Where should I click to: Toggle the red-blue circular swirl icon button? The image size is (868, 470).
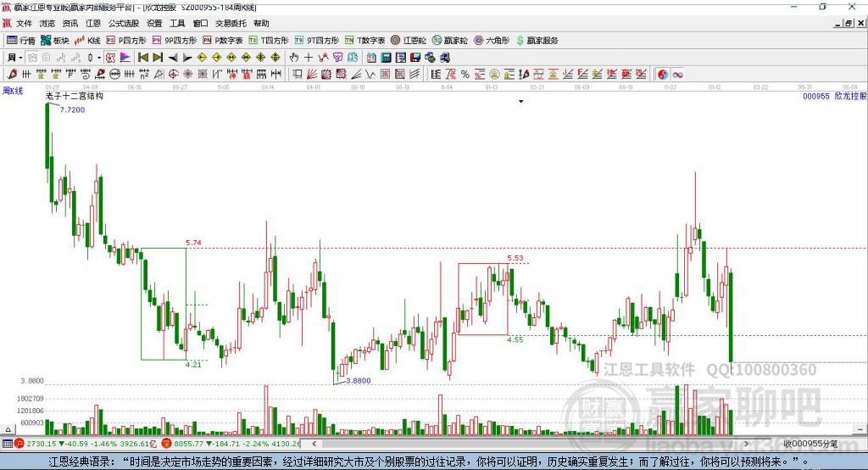(x=663, y=75)
